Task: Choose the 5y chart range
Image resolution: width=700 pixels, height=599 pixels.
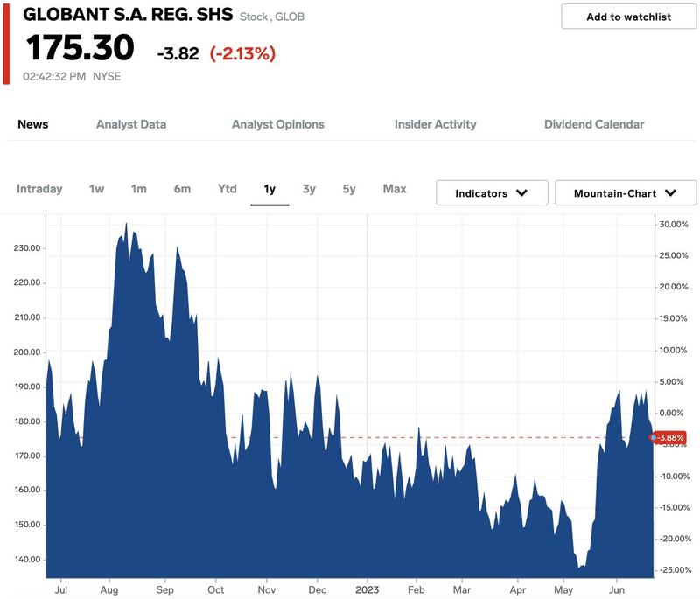Action: (349, 189)
